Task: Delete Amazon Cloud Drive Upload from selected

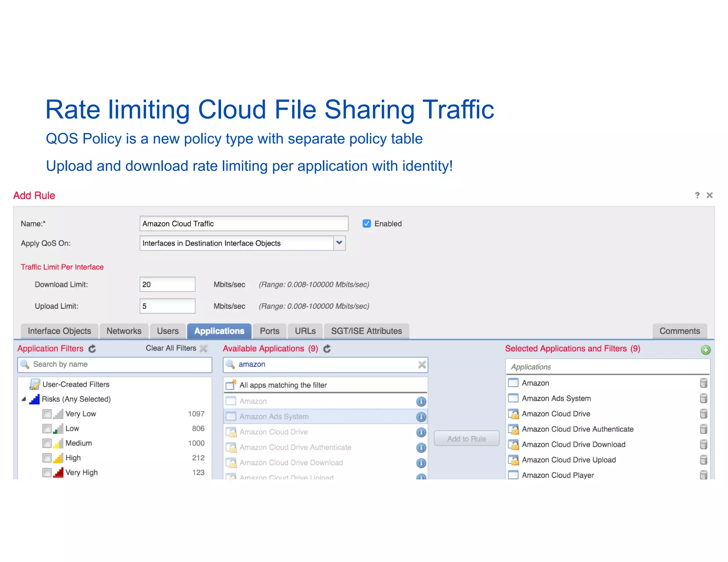Action: [x=703, y=460]
